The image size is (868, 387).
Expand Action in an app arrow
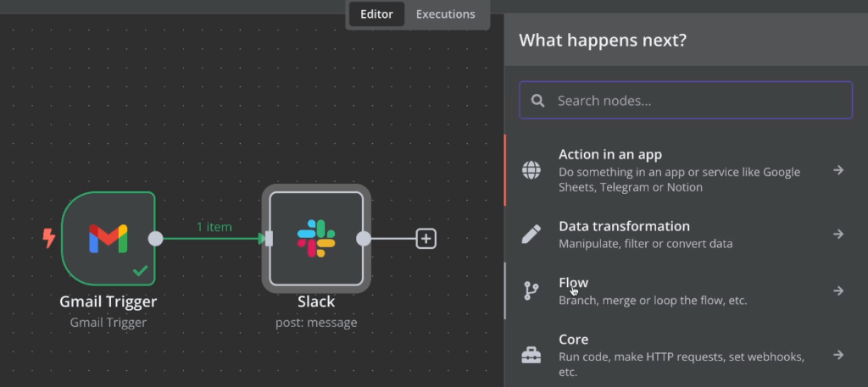(837, 170)
